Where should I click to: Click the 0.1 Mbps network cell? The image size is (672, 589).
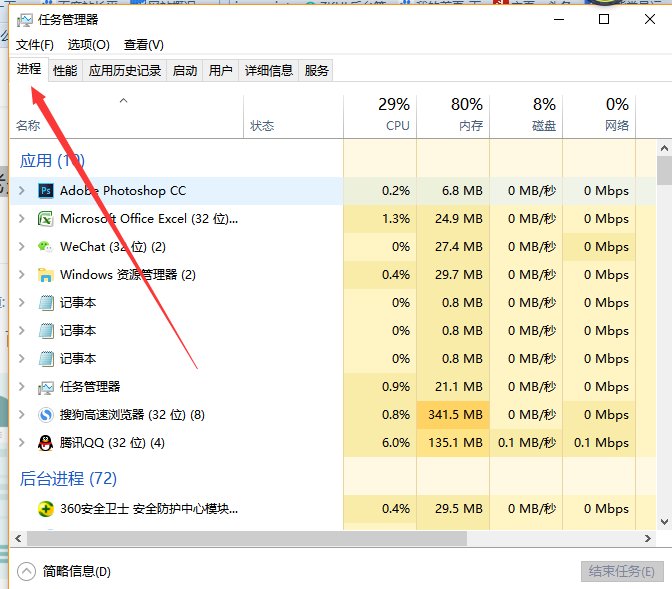point(599,442)
